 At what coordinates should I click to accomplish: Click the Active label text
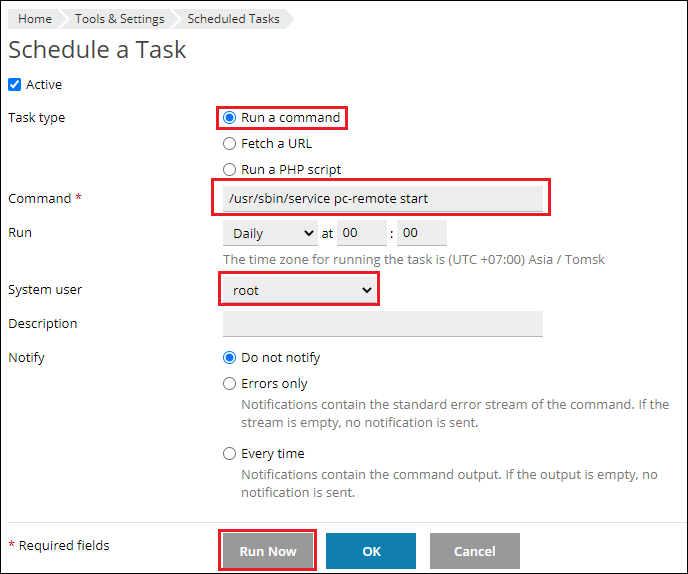click(x=44, y=85)
